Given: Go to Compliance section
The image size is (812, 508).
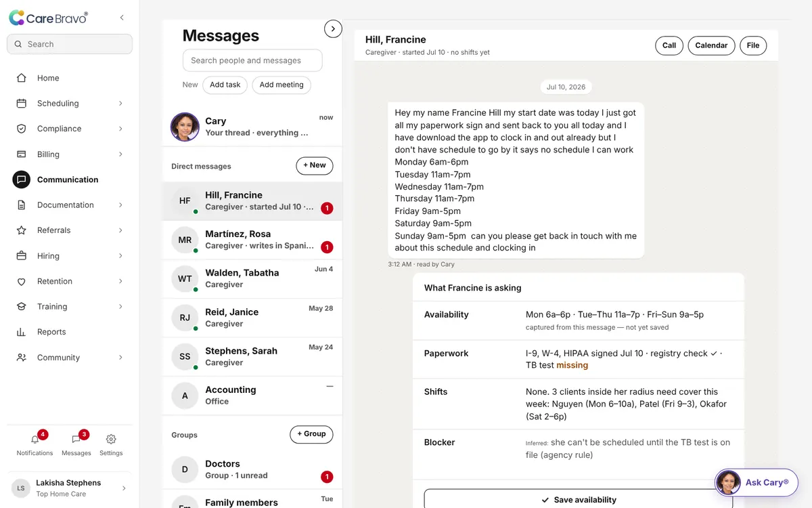Looking at the screenshot, I should [70, 129].
